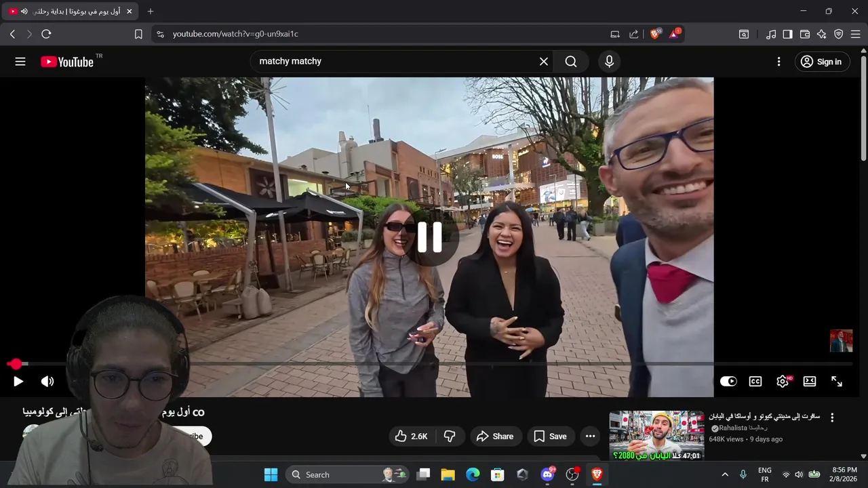Image resolution: width=868 pixels, height=488 pixels.
Task: Open Brave VPN shield icon
Action: coord(839,34)
